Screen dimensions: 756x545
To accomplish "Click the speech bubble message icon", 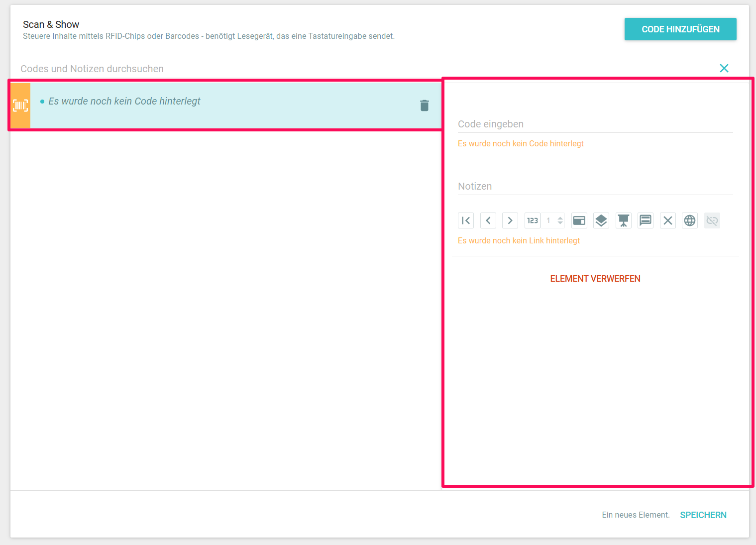I will (646, 220).
